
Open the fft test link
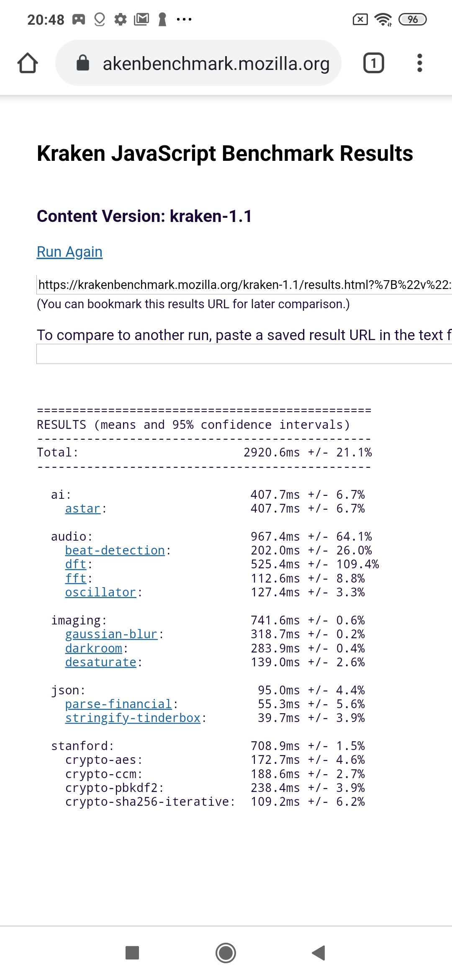75,578
